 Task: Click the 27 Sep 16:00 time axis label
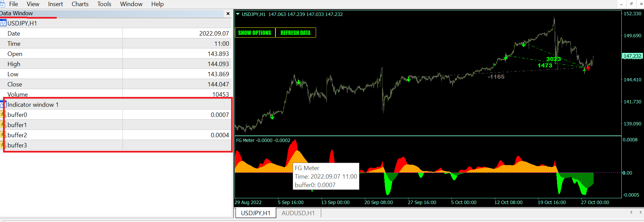tap(422, 202)
